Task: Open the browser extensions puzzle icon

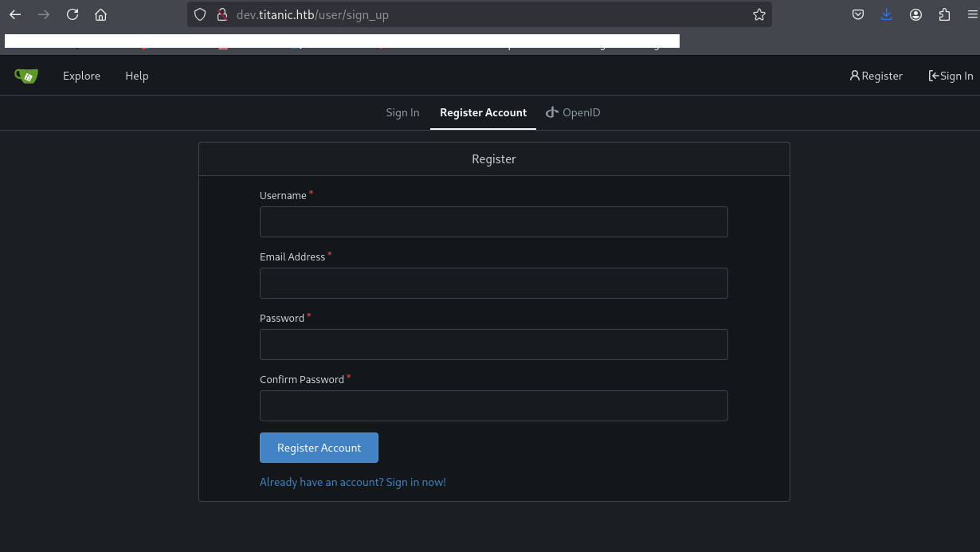Action: click(945, 14)
